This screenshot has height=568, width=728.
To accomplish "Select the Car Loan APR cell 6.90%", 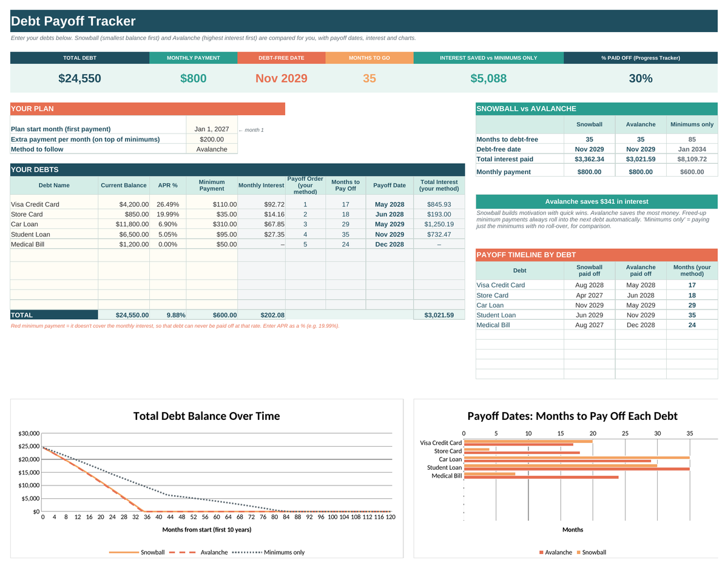I will [x=167, y=224].
